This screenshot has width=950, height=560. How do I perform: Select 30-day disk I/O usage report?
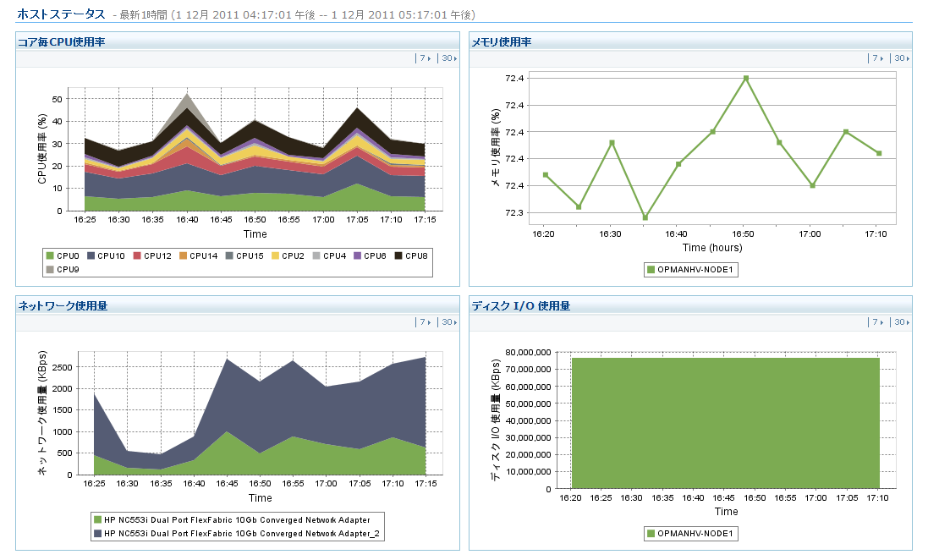tap(902, 321)
